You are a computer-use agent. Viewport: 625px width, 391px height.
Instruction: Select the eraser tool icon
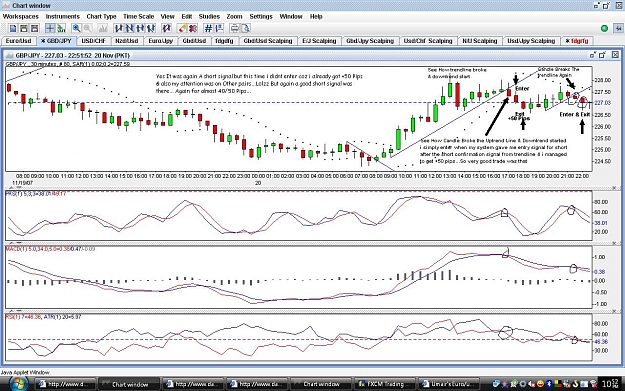coord(182,28)
